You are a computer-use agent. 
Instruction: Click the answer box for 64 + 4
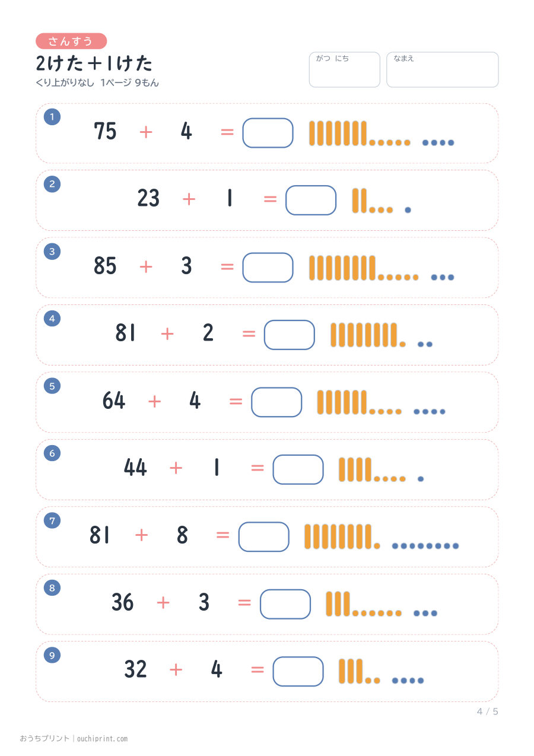[x=276, y=402]
